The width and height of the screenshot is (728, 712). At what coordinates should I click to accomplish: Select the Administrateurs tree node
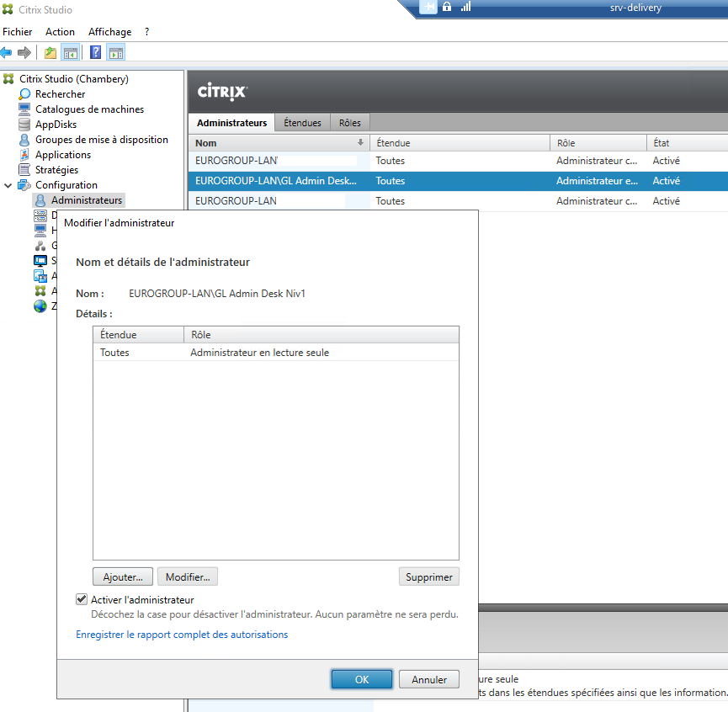[87, 200]
